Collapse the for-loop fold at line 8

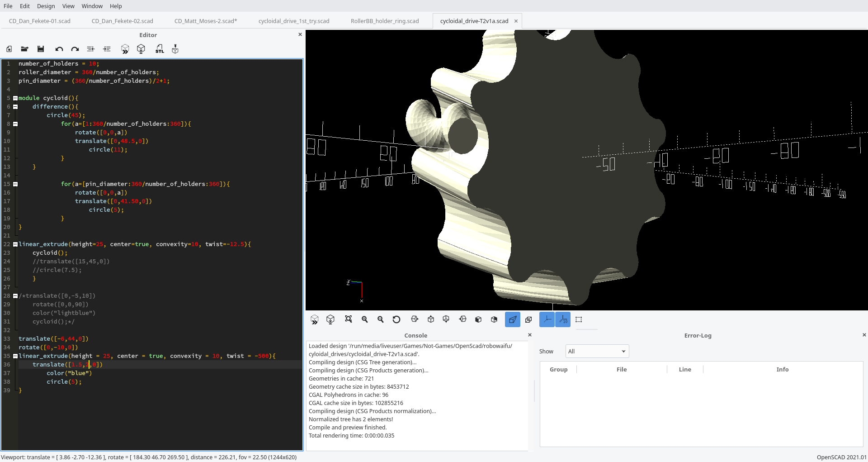(x=15, y=124)
